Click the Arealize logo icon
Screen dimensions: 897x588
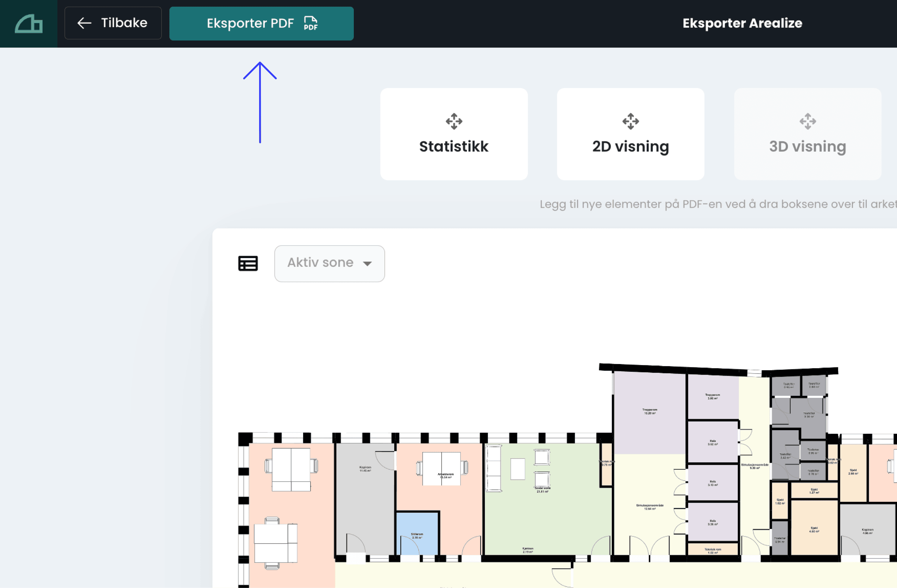point(29,24)
